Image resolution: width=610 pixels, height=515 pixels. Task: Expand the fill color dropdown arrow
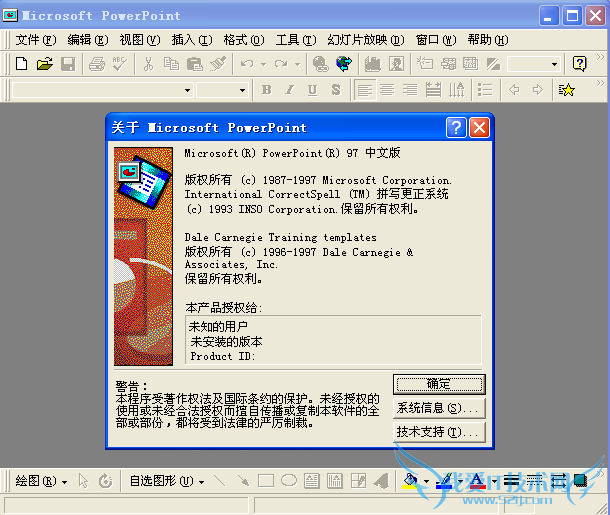point(426,482)
